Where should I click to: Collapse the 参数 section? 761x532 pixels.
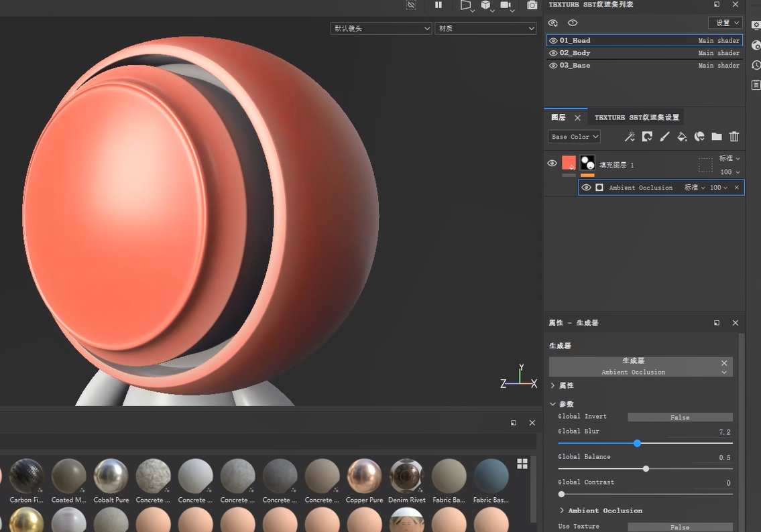pos(552,404)
